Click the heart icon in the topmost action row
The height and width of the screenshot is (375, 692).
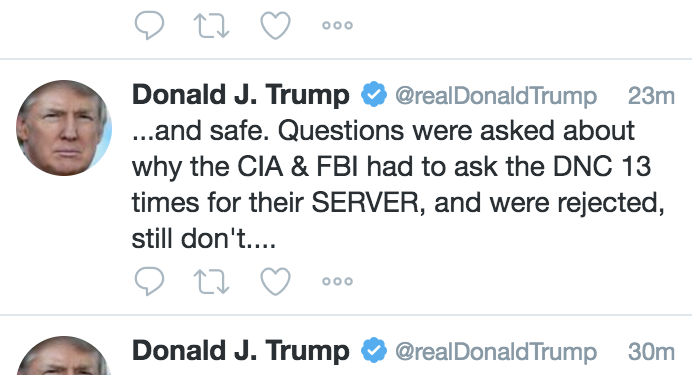point(275,25)
